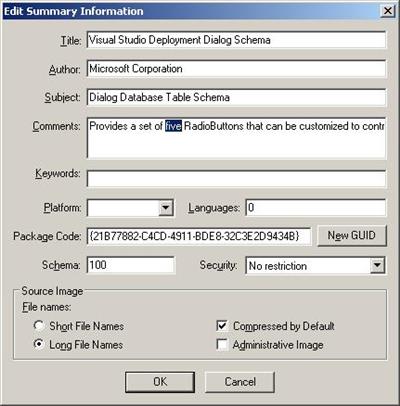Click the Author text field

pyautogui.click(x=236, y=69)
